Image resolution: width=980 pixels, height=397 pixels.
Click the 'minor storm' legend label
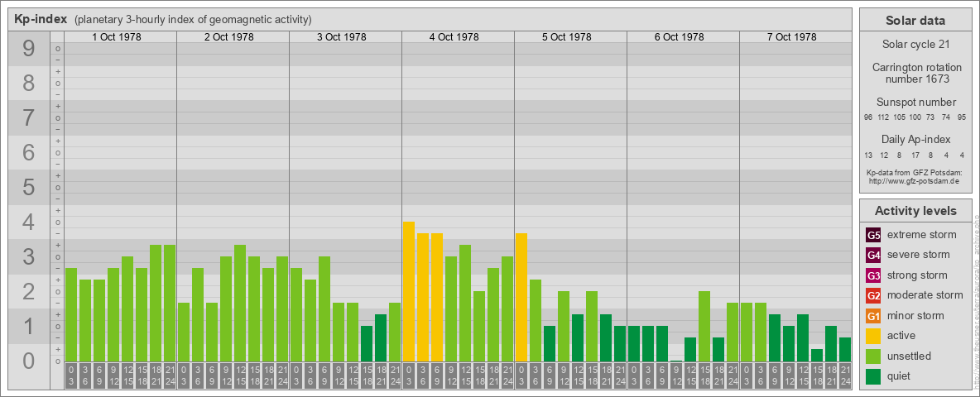(915, 316)
